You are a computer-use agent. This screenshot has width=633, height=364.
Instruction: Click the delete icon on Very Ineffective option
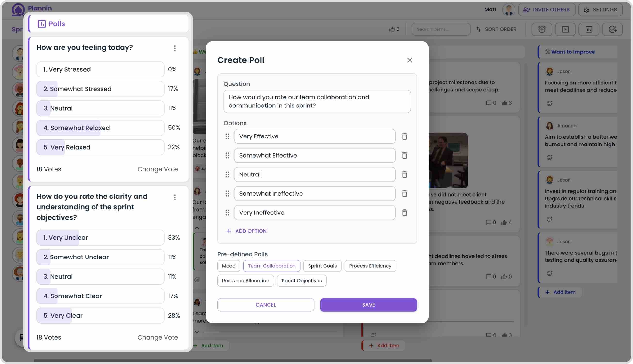pyautogui.click(x=404, y=212)
